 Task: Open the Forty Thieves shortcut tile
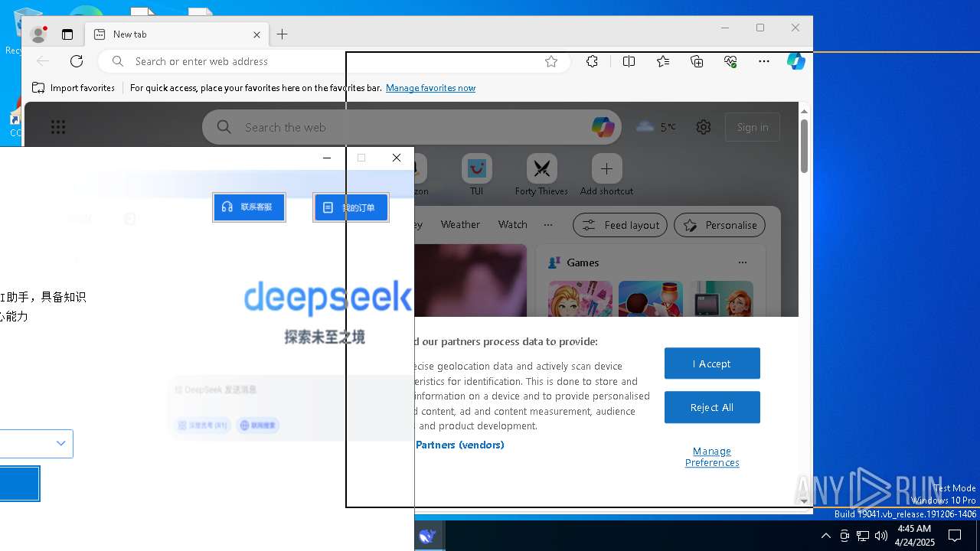(x=541, y=174)
